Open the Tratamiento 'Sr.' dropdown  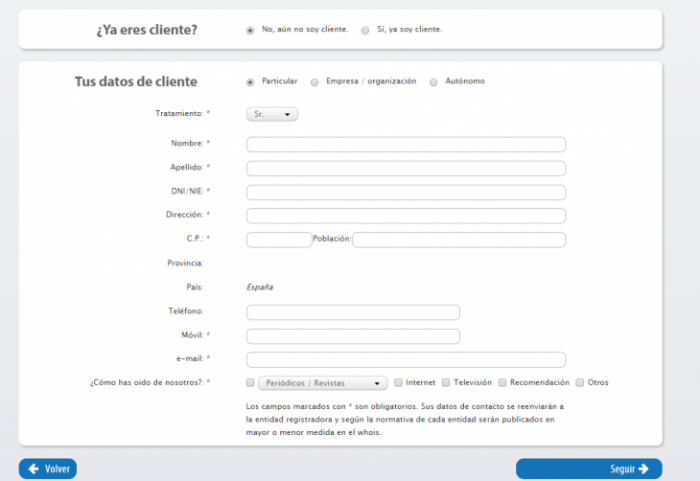272,114
